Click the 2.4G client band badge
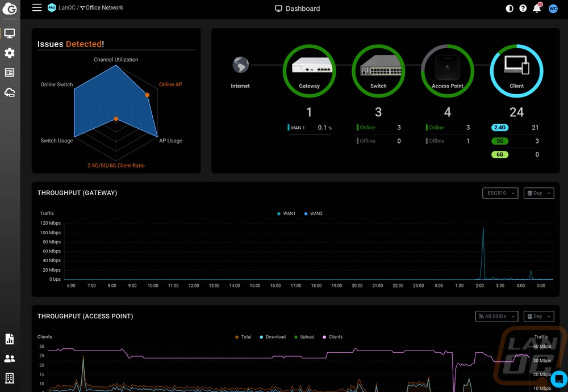 [x=500, y=128]
